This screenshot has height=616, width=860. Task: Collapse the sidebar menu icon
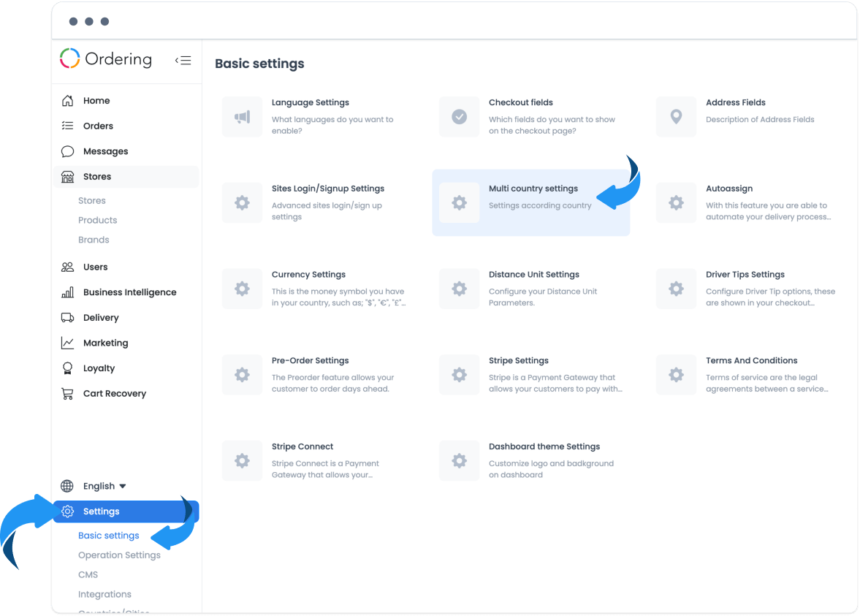[183, 61]
